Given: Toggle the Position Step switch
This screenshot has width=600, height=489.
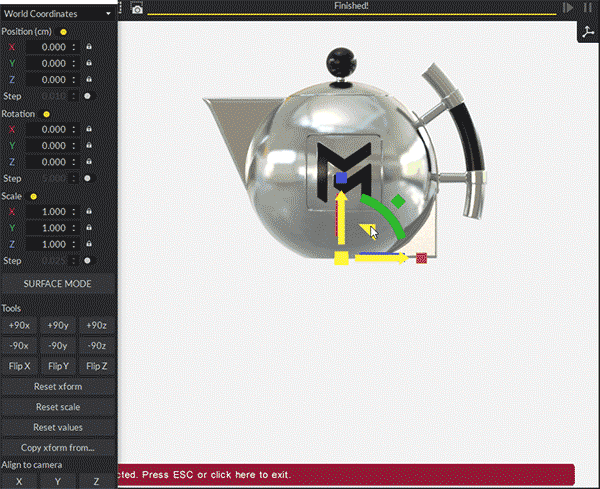Looking at the screenshot, I should (x=88, y=96).
